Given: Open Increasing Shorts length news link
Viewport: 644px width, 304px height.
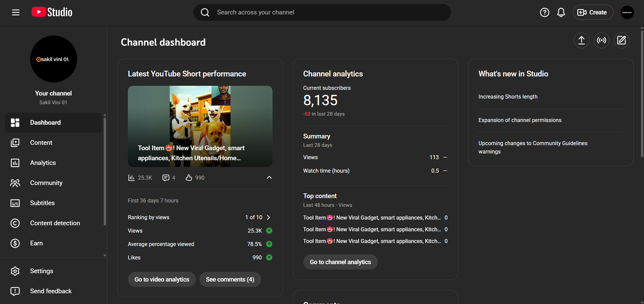Looking at the screenshot, I should [508, 97].
